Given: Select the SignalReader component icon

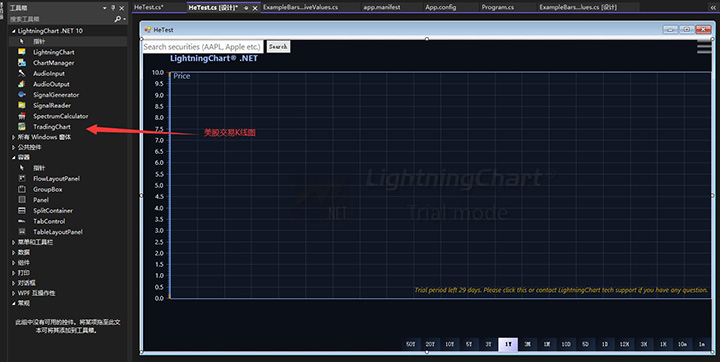Looking at the screenshot, I should [22, 105].
